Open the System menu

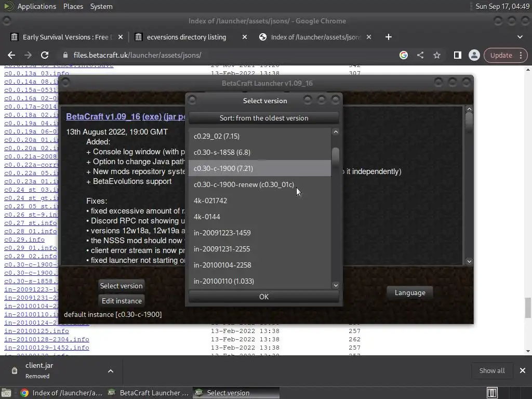click(101, 6)
